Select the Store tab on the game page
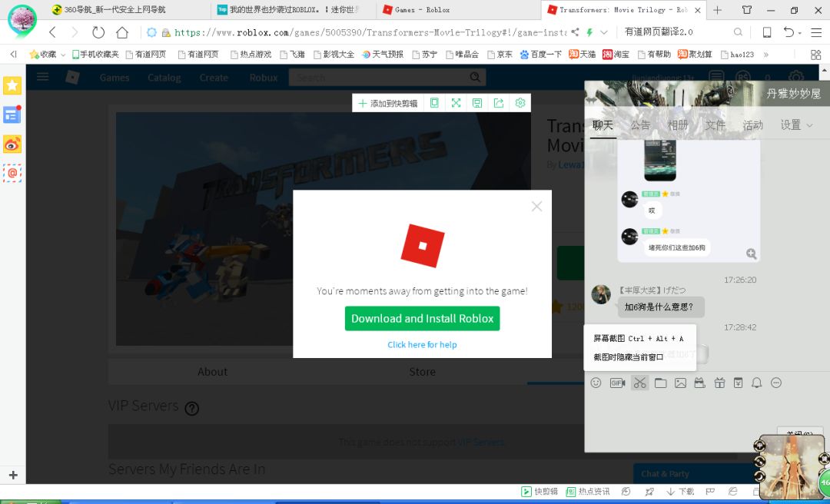The width and height of the screenshot is (830, 504). [x=422, y=372]
